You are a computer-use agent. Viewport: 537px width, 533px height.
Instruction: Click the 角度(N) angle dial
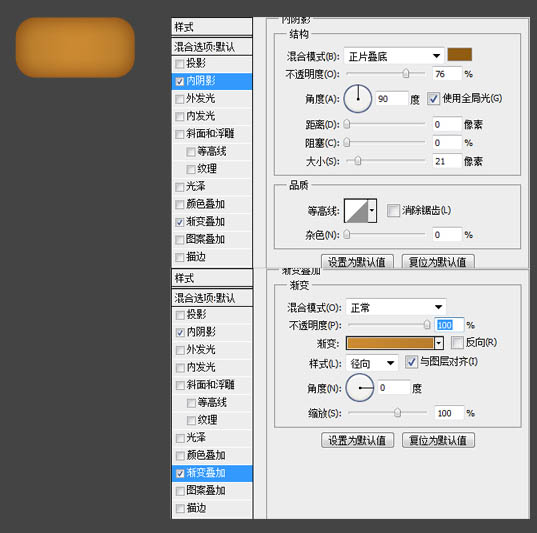tap(360, 387)
